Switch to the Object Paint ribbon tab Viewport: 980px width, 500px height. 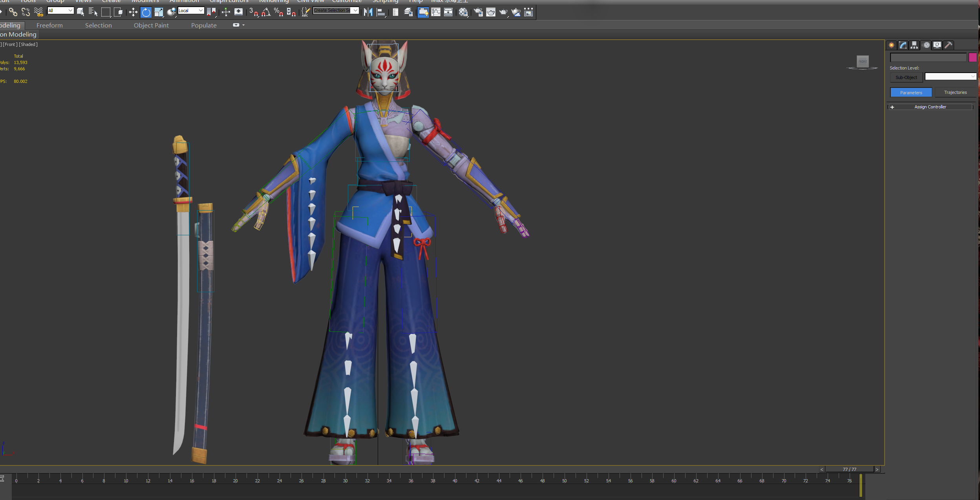tap(151, 26)
